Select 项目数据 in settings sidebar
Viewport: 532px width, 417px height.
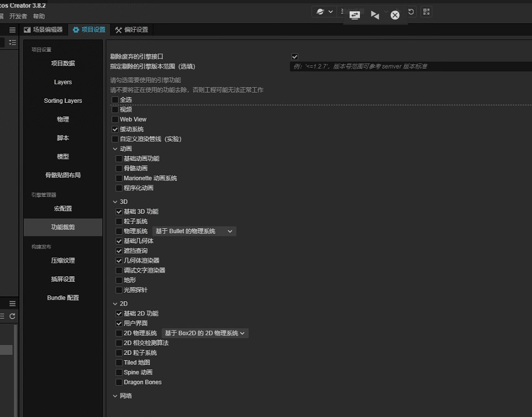pyautogui.click(x=63, y=63)
